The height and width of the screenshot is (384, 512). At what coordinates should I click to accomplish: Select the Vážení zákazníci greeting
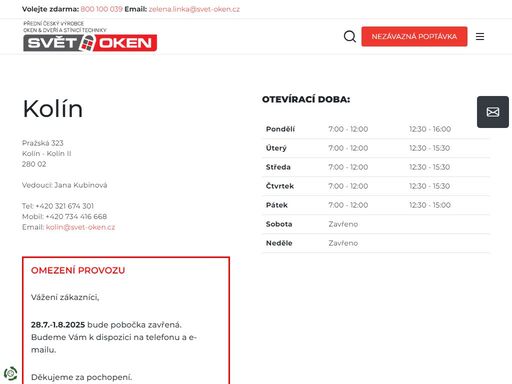(65, 297)
